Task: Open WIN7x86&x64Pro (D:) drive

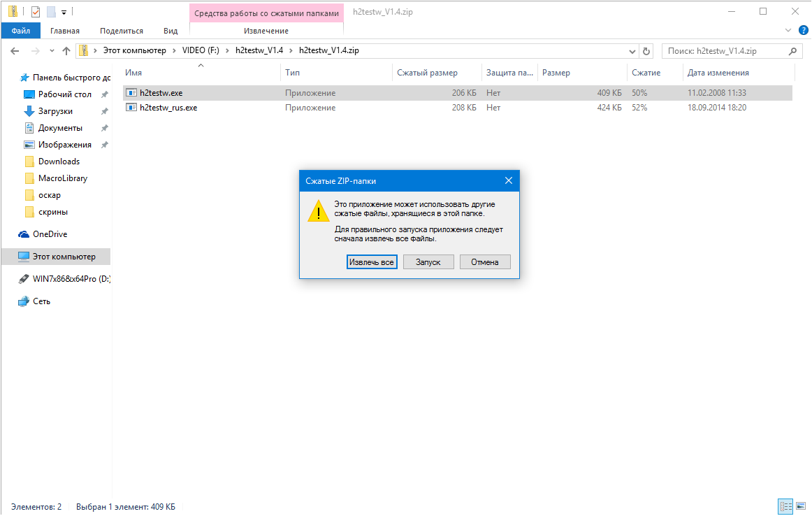Action: click(x=65, y=279)
